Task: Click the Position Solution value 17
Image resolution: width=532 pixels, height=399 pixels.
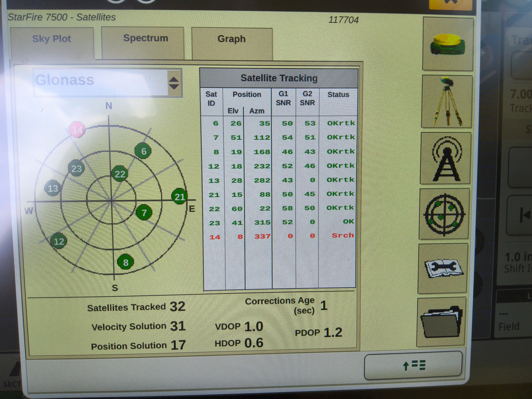Action: click(x=178, y=345)
